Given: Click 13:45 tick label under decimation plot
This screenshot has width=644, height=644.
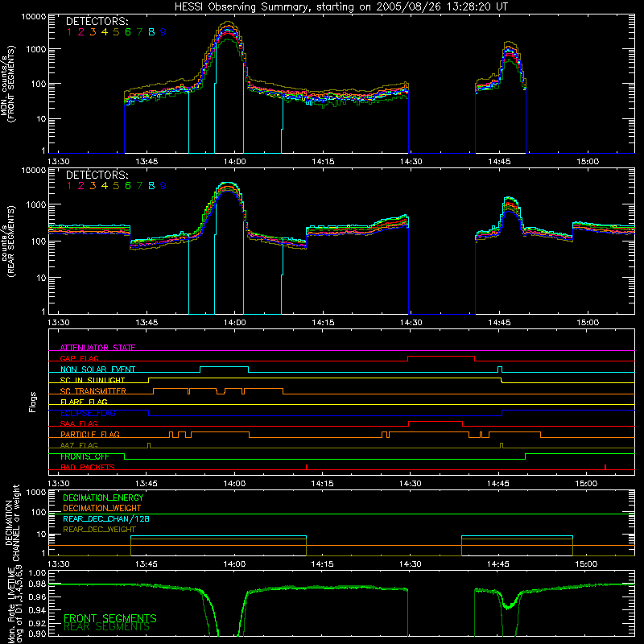Looking at the screenshot, I should point(146,564).
